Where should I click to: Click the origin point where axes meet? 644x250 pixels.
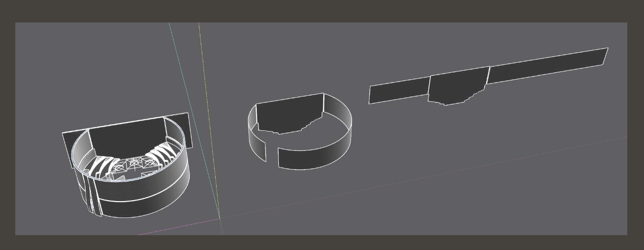[x=220, y=218]
